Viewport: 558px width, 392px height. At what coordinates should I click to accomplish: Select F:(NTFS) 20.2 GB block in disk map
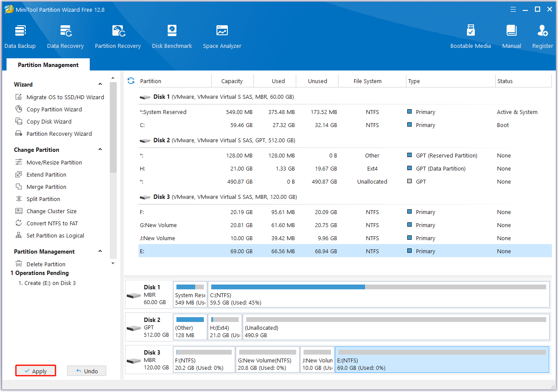[204, 360]
